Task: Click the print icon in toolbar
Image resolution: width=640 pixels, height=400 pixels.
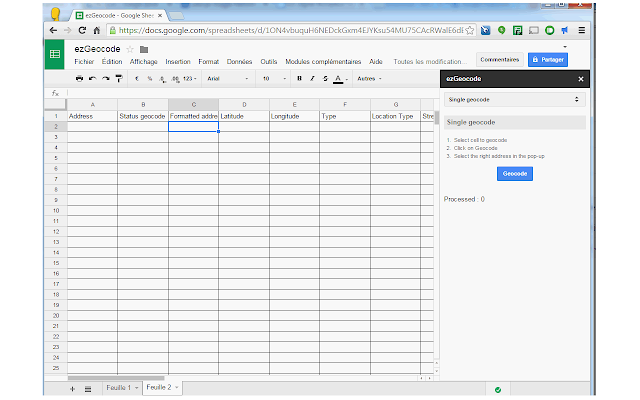Action: click(80, 78)
